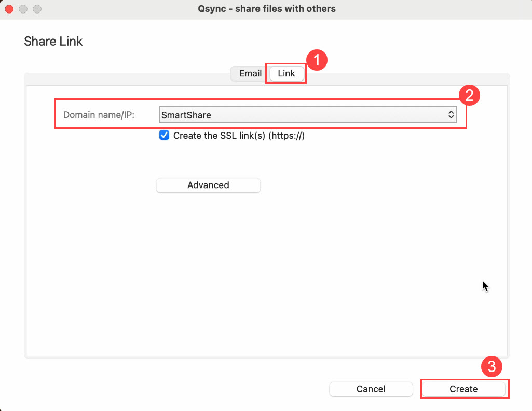Click the blue checkmark in the SSL checkbox

pyautogui.click(x=164, y=135)
